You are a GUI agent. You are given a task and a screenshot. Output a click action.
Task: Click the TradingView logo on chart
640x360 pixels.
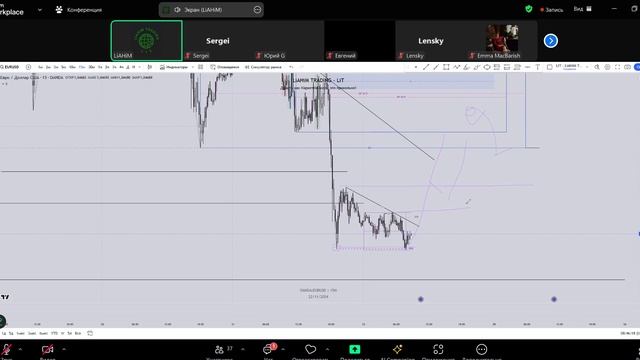coord(5,297)
